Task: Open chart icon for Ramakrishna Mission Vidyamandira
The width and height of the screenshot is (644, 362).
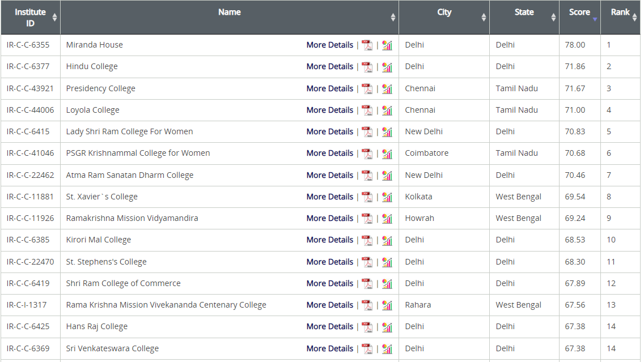Action: [387, 219]
